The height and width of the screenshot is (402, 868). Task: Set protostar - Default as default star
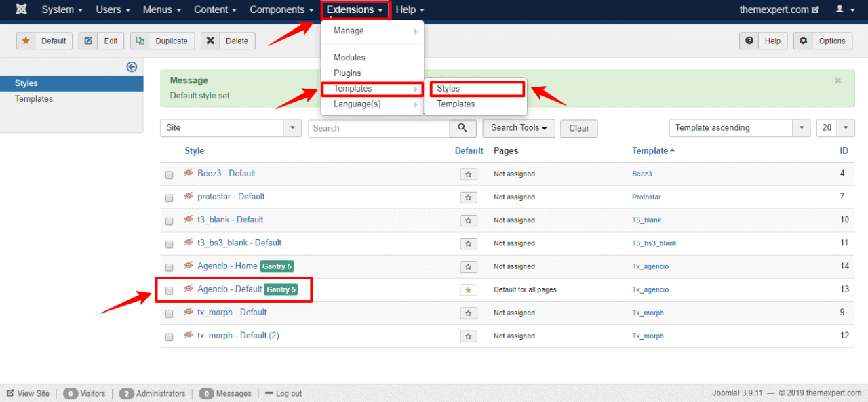468,197
